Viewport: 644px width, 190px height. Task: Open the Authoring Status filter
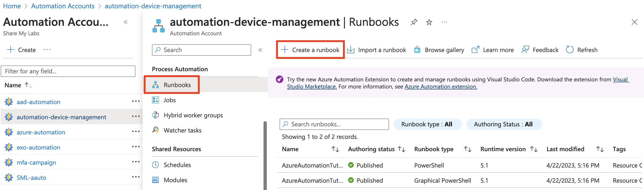[503, 124]
